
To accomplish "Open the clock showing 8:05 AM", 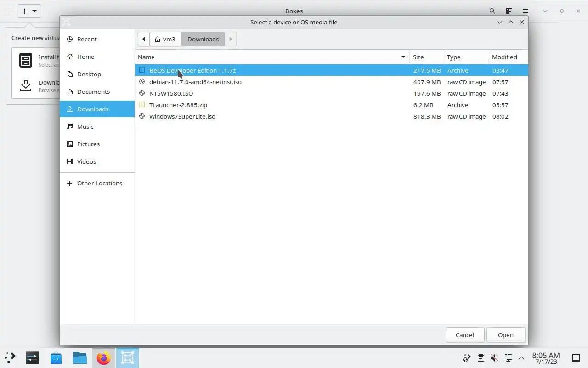I will click(x=546, y=358).
